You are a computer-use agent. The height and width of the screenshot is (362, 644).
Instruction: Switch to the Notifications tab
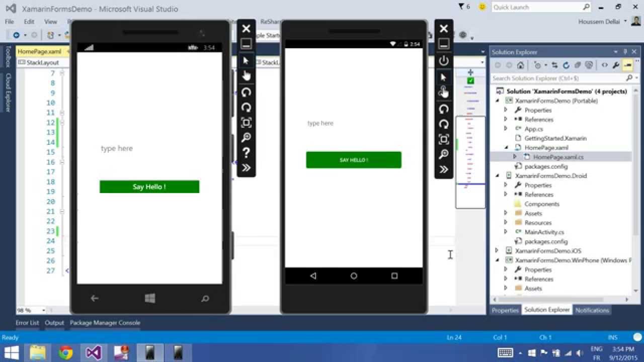(x=592, y=310)
